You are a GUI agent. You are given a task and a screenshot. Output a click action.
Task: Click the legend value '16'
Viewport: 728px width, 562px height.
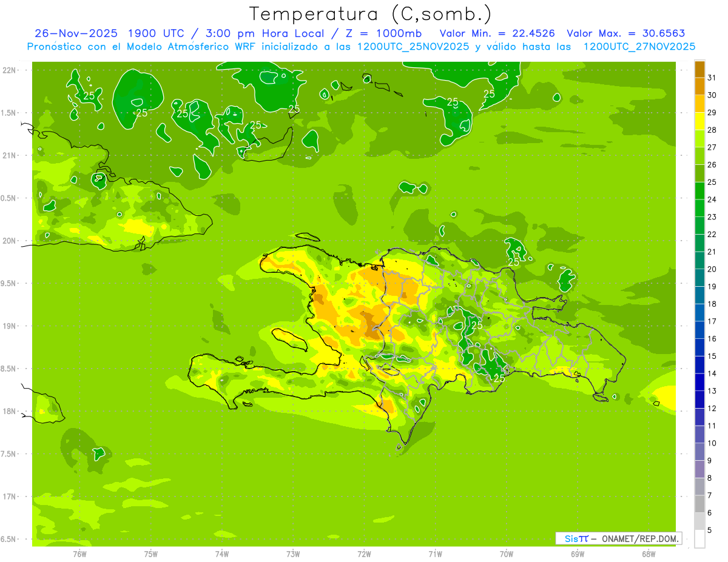coord(712,339)
